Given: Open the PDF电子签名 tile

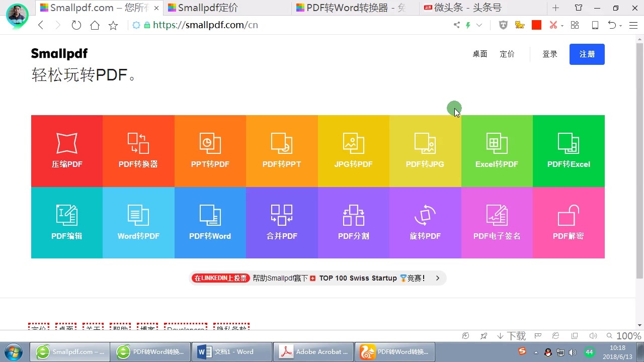Looking at the screenshot, I should pyautogui.click(x=497, y=223).
